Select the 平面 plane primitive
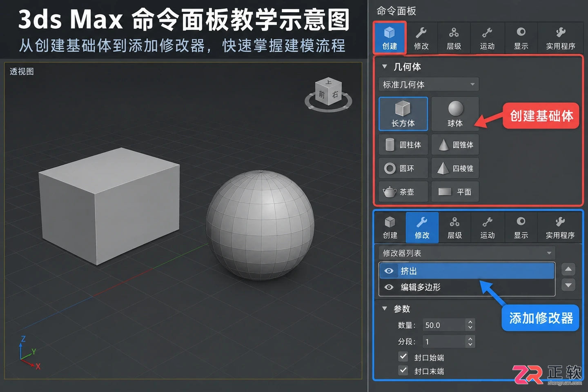Screen dimensions: 588x392 pos(455,192)
